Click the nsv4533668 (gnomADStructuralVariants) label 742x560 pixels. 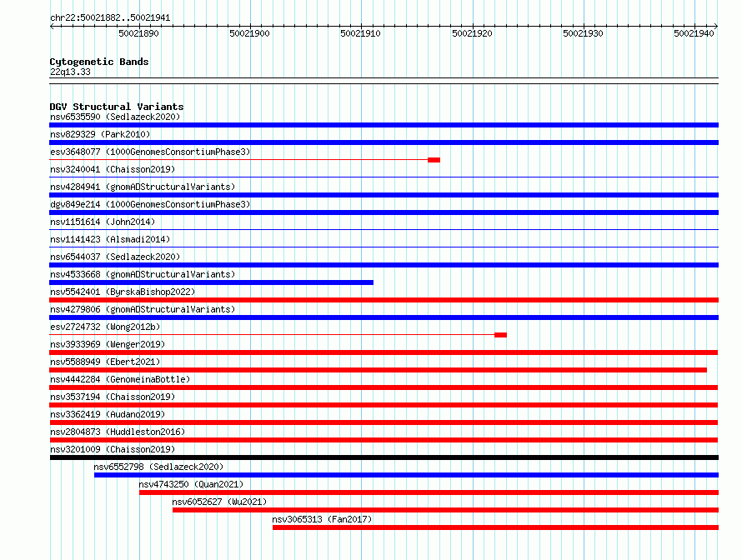pos(143,274)
